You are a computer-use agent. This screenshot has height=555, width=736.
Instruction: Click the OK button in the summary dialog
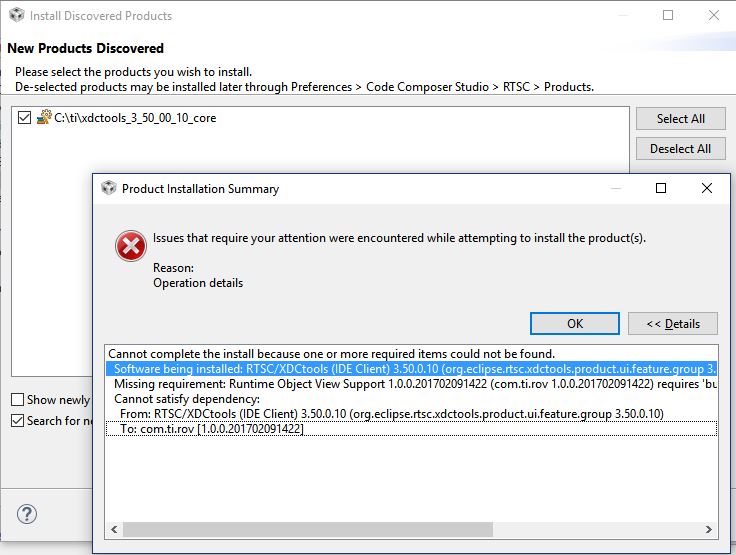point(575,324)
